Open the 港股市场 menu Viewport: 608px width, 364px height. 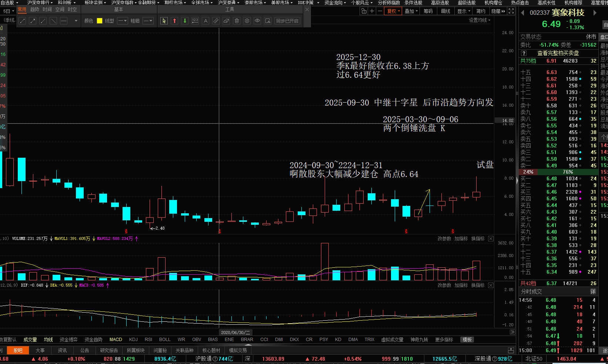click(x=255, y=3)
